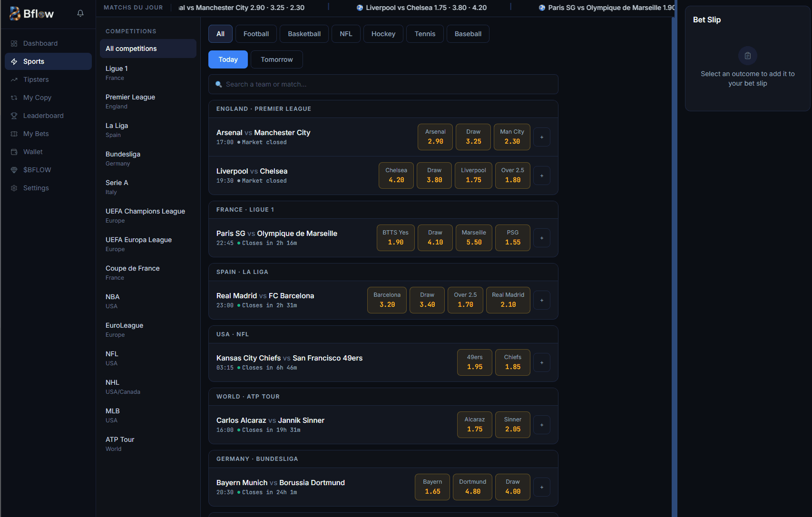Pick Over 2.5 in Liverpool vs Chelsea
Viewport: 812px width, 517px height.
pyautogui.click(x=513, y=176)
